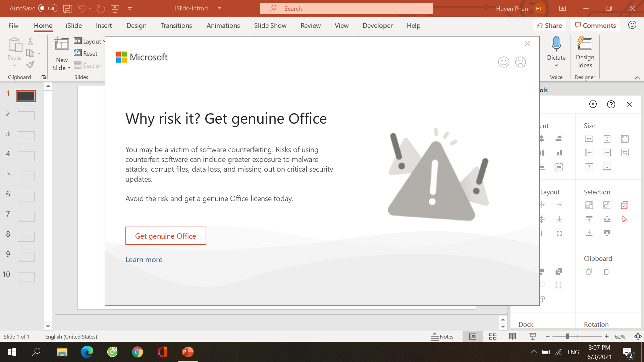Click Normal view icon in status bar

coord(473,337)
